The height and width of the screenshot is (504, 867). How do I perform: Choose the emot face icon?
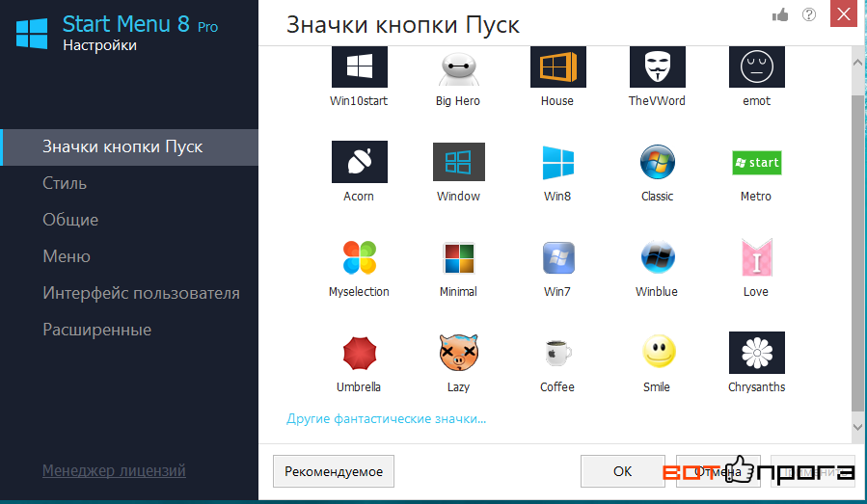(756, 66)
